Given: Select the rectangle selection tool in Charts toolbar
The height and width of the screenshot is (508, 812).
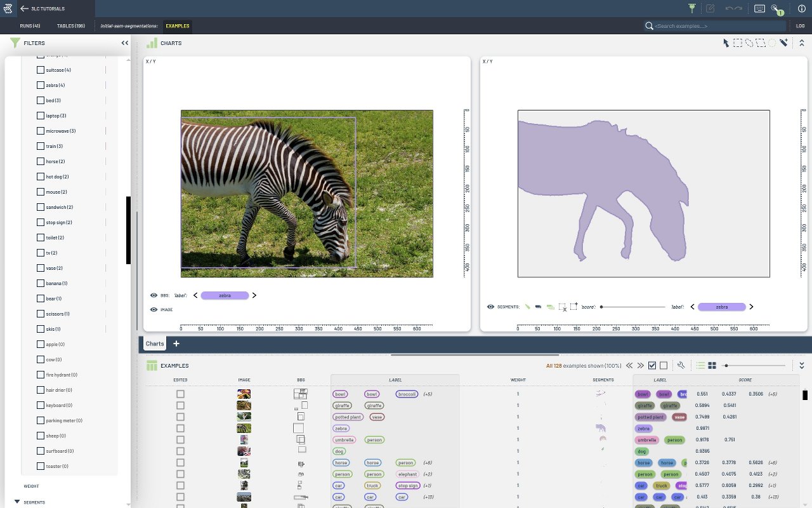Looking at the screenshot, I should coord(738,43).
